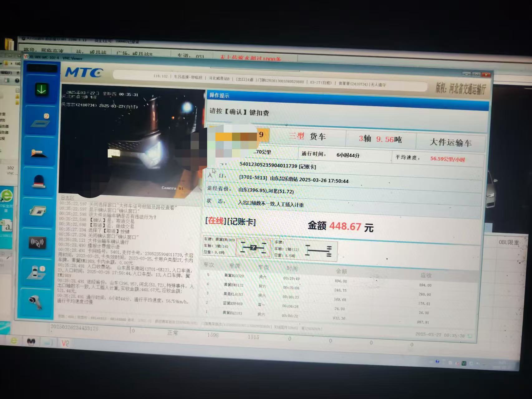Click the prompt 请按【确认】键扣费
The height and width of the screenshot is (399, 532).
pos(239,112)
